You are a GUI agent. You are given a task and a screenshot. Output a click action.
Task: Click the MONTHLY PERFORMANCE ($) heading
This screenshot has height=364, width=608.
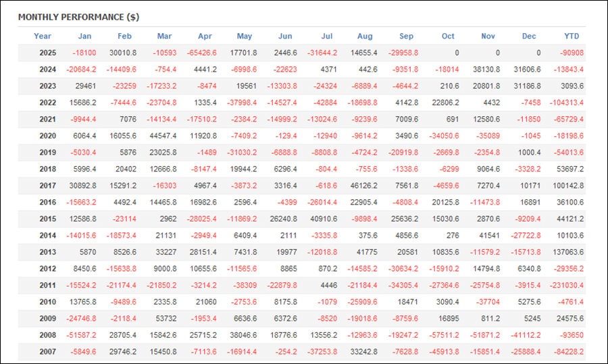[x=78, y=17]
